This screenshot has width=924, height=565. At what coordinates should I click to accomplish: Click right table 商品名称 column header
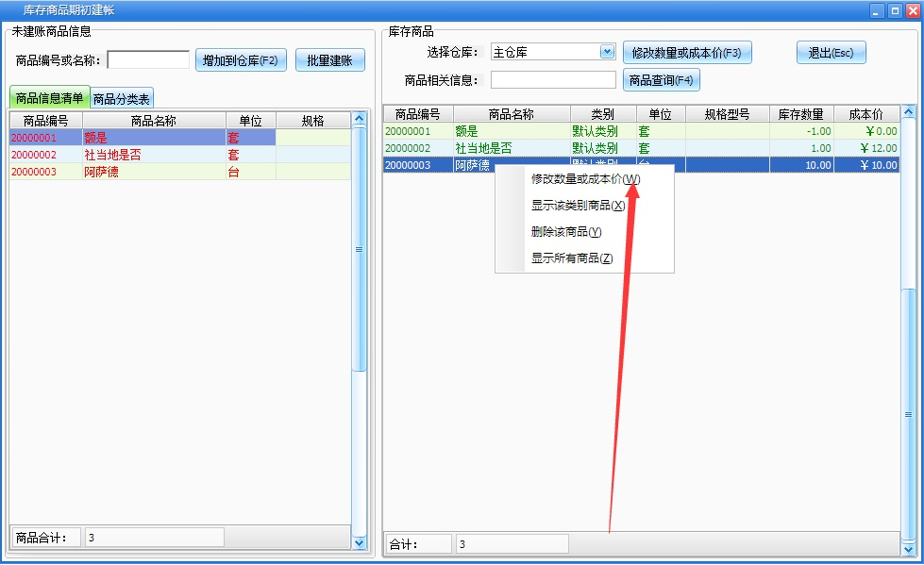pos(512,114)
